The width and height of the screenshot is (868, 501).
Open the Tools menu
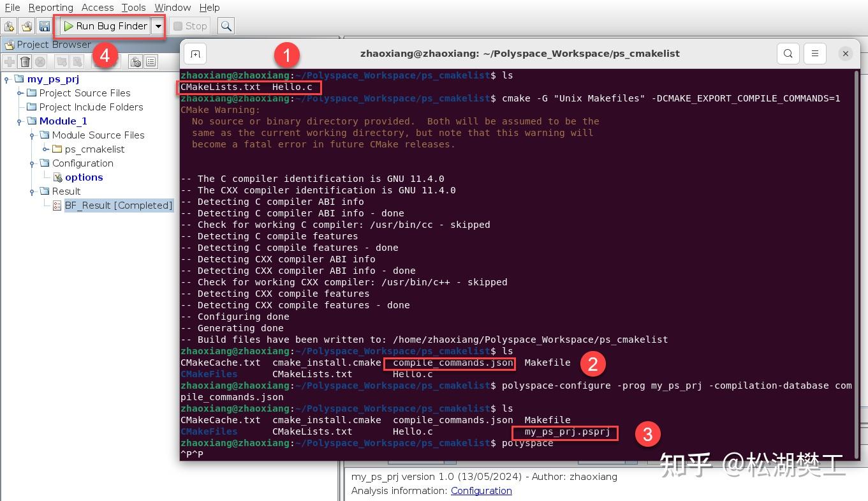click(133, 7)
